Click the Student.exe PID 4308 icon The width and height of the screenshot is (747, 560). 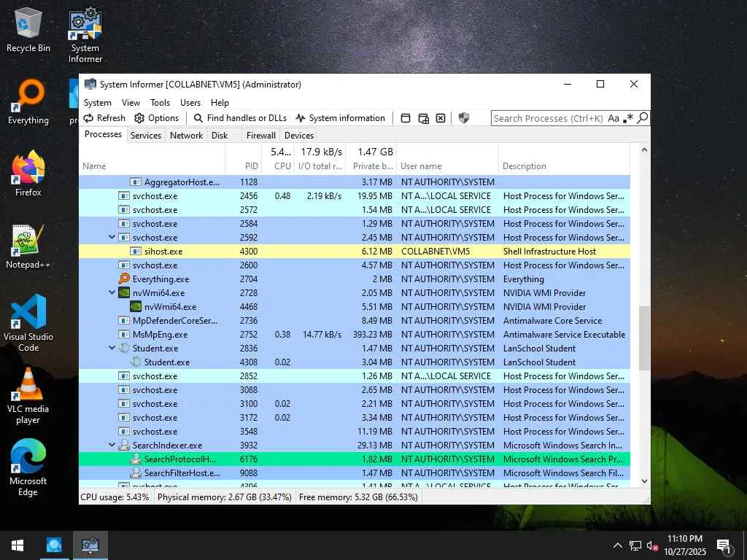click(x=136, y=362)
